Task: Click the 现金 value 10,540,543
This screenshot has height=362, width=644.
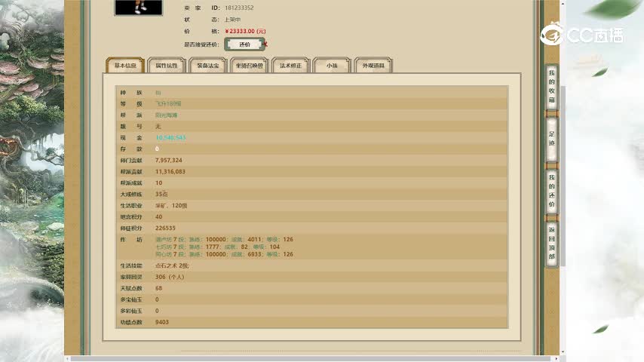Action: 170,138
